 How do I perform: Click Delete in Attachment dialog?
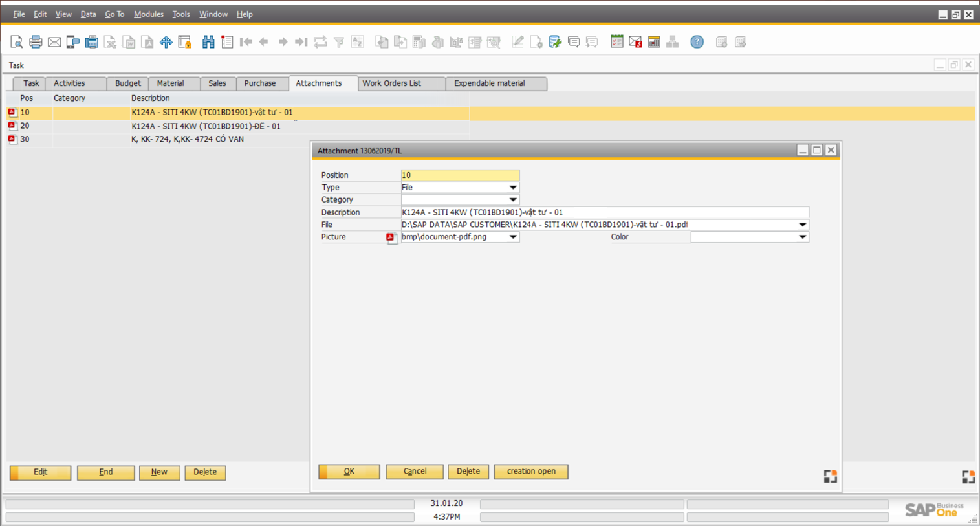click(x=468, y=472)
